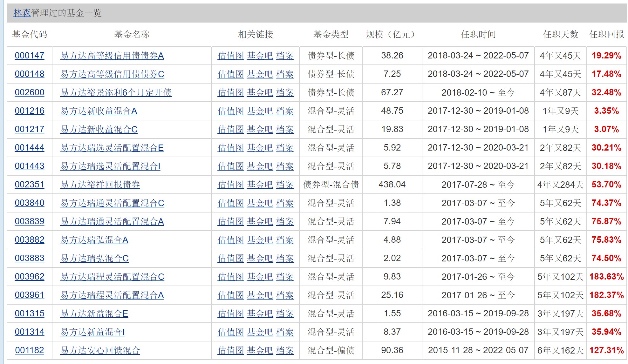The height and width of the screenshot is (364, 628).
Task: Open 基金吧 for 易方达瑞弘混合A
Action: click(x=260, y=240)
